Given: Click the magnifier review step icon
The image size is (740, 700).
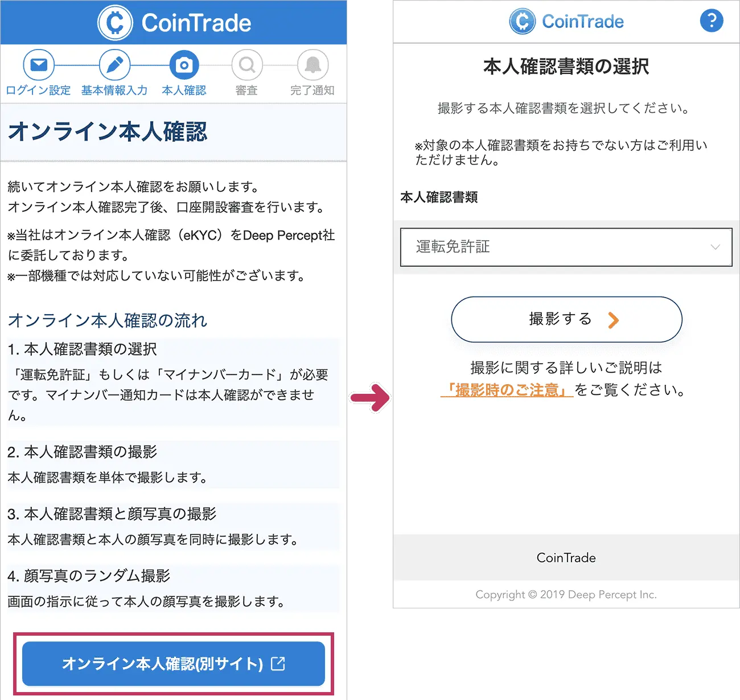Looking at the screenshot, I should click(x=247, y=65).
